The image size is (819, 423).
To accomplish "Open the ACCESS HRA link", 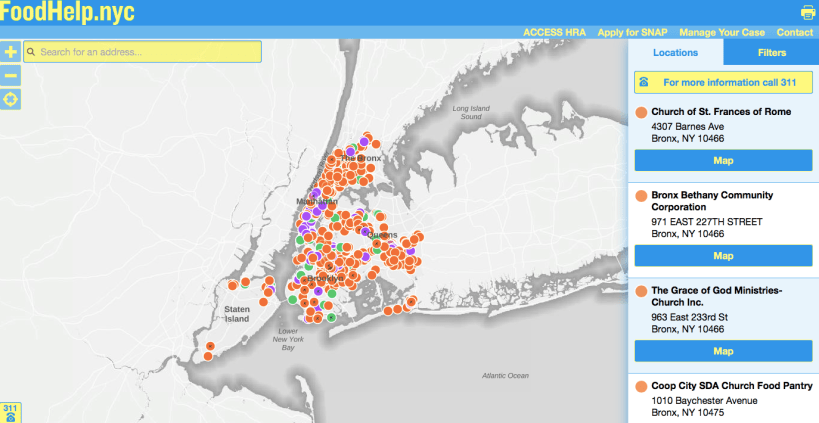I will (553, 32).
